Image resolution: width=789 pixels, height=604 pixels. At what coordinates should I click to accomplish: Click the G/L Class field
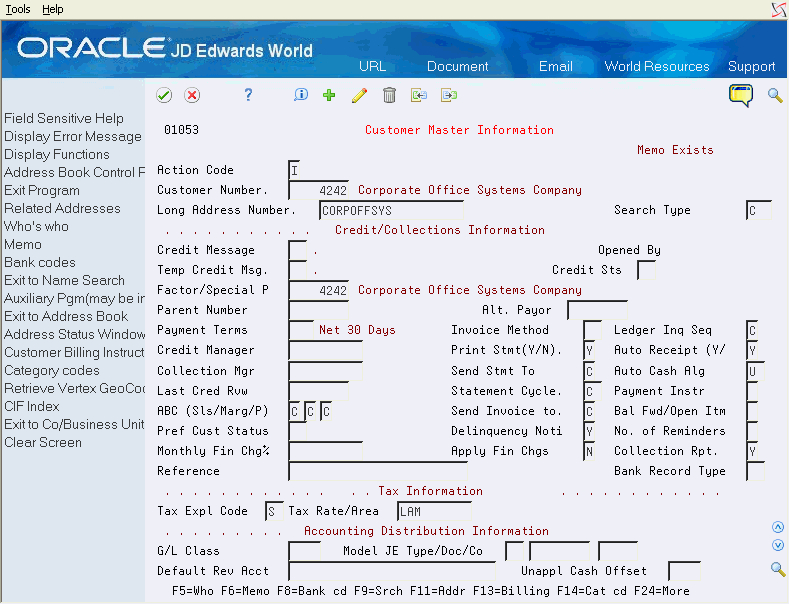304,552
